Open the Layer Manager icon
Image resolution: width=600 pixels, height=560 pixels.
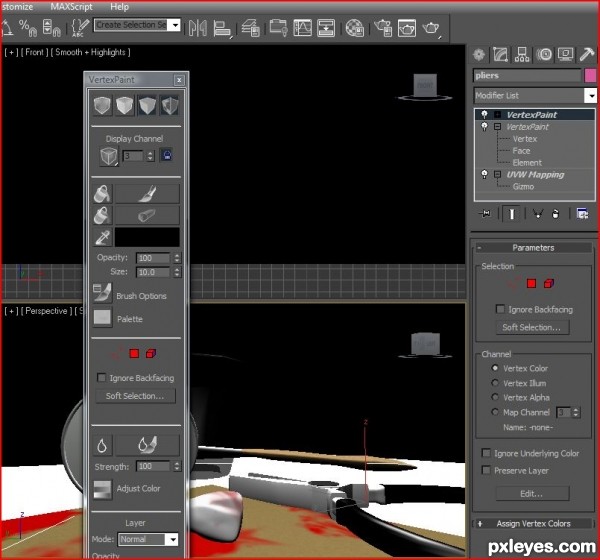[251, 28]
